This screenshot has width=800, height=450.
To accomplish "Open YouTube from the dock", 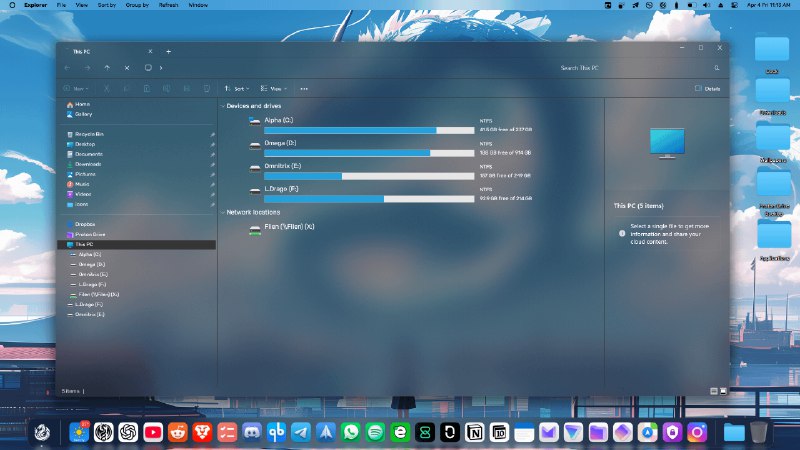I will pyautogui.click(x=153, y=432).
